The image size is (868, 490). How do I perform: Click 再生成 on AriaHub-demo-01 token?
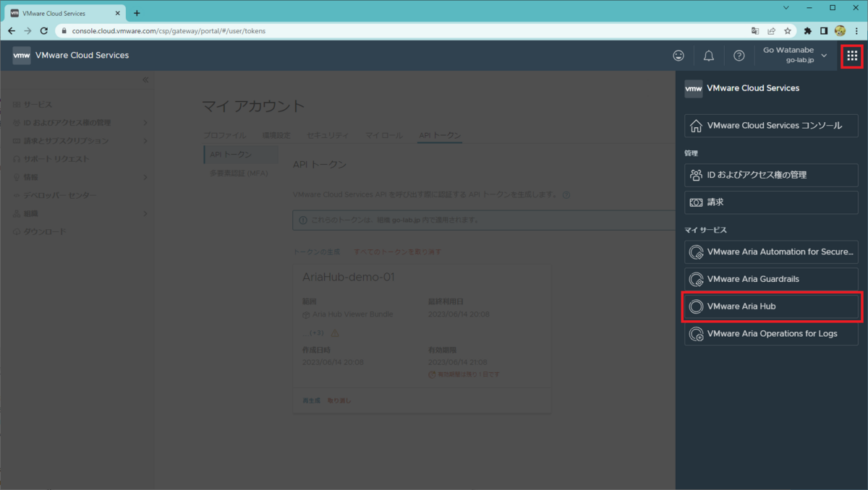pos(310,400)
